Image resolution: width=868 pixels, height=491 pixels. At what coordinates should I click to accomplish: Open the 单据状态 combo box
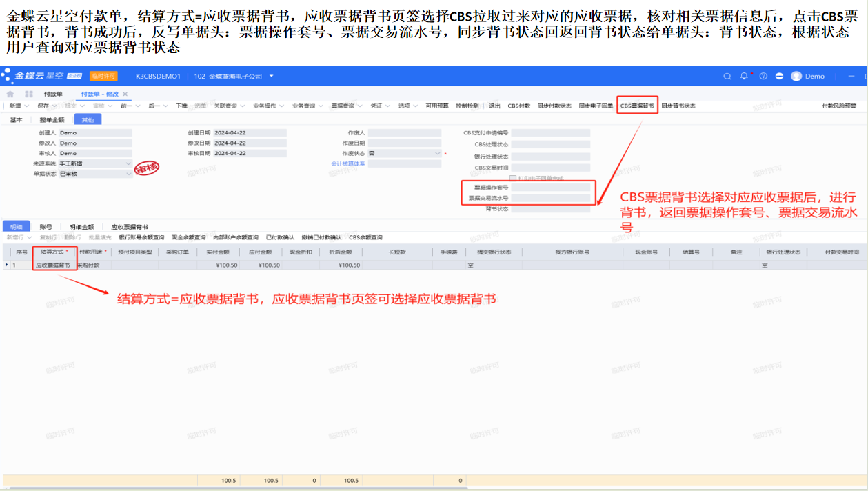(x=95, y=174)
